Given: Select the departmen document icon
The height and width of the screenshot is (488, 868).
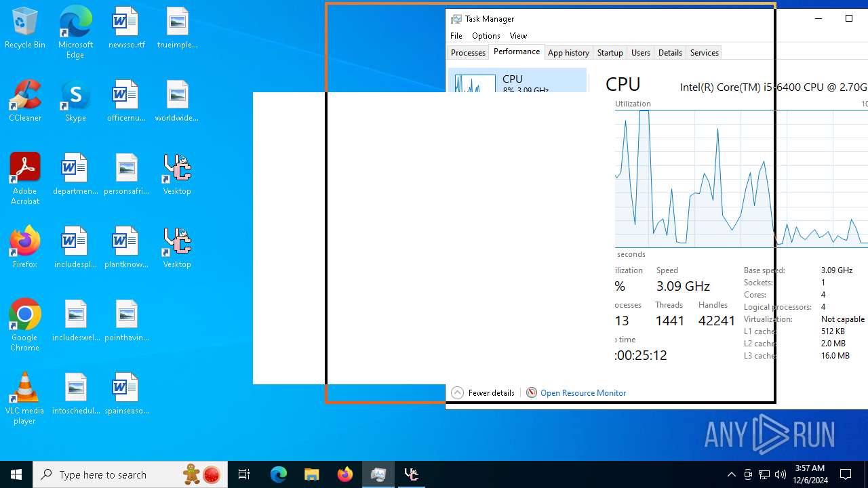Looking at the screenshot, I should pos(75,175).
